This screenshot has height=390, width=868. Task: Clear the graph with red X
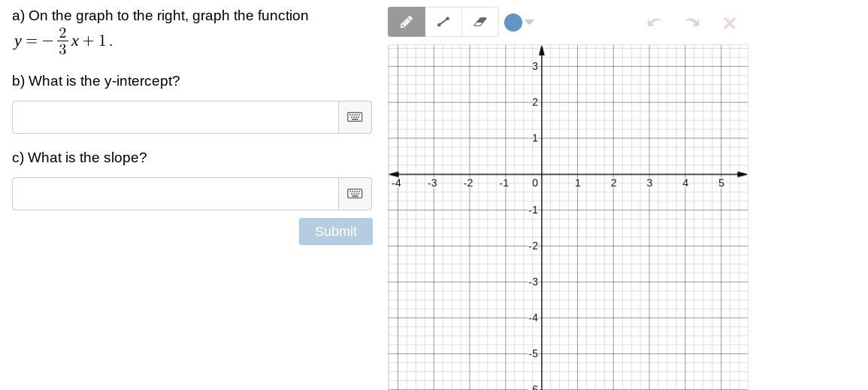pyautogui.click(x=729, y=23)
